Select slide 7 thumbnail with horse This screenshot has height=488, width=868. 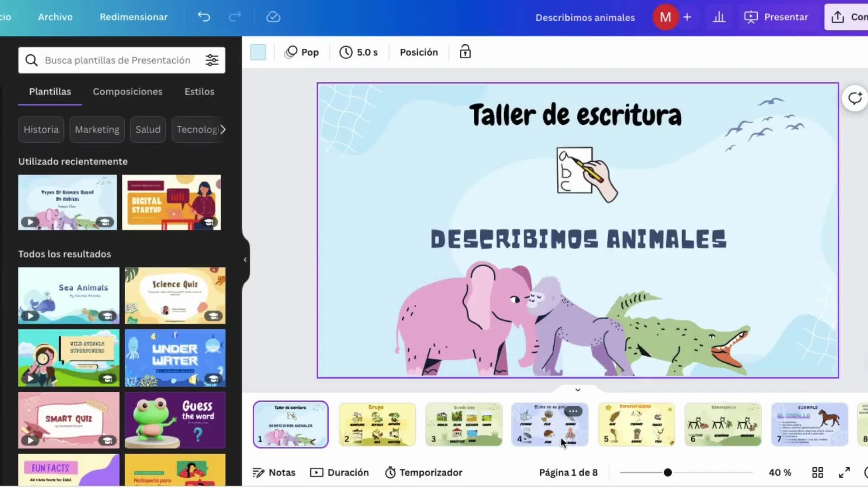pyautogui.click(x=809, y=424)
